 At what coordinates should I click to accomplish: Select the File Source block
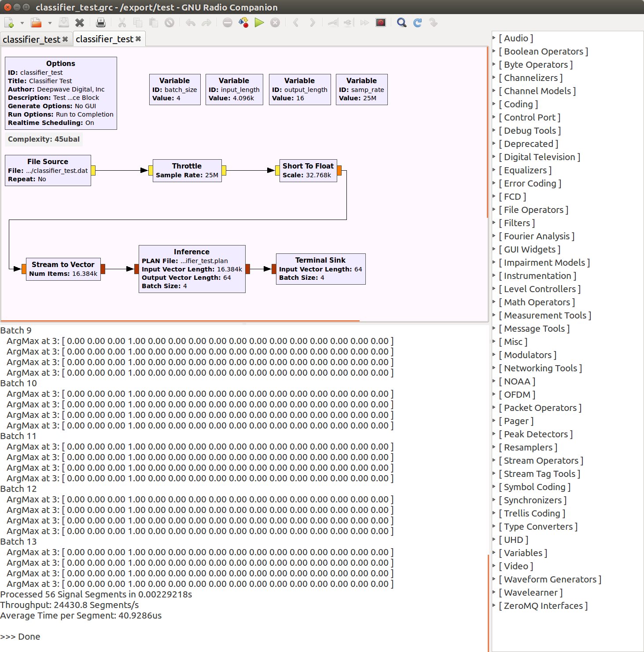(x=48, y=170)
